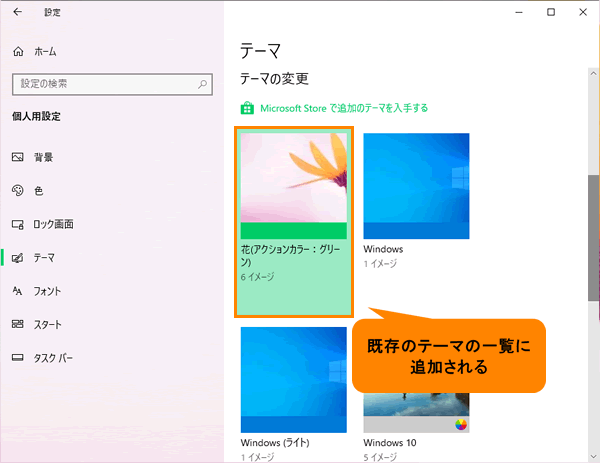Select the 花 flower theme thumbnail
This screenshot has width=600, height=463.
click(293, 186)
